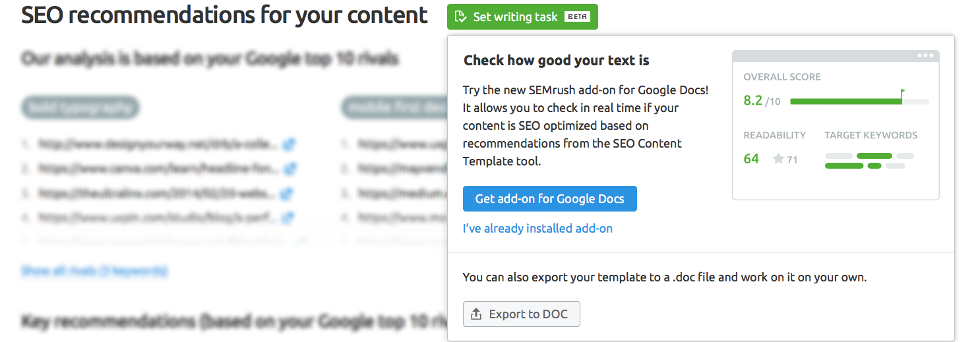Click the target keywords bars graphic

869,161
